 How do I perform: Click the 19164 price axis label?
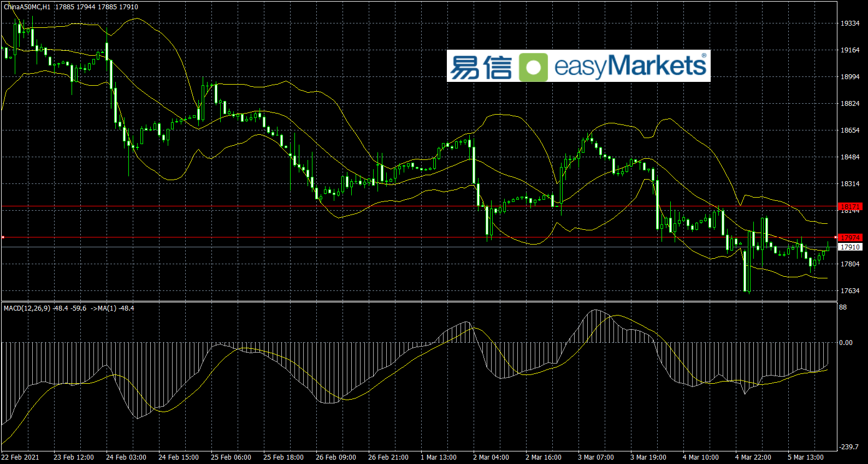850,50
